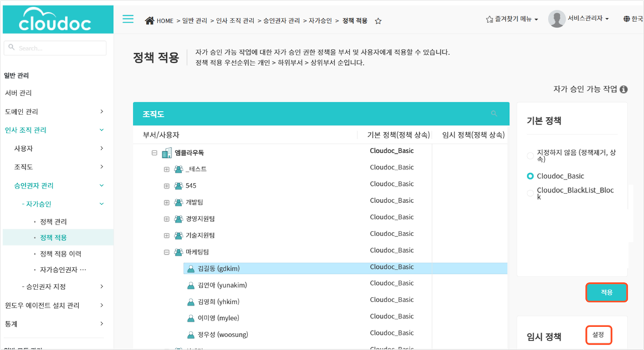
Task: Open 정책 적용 이력 in the sidebar
Action: tap(61, 253)
